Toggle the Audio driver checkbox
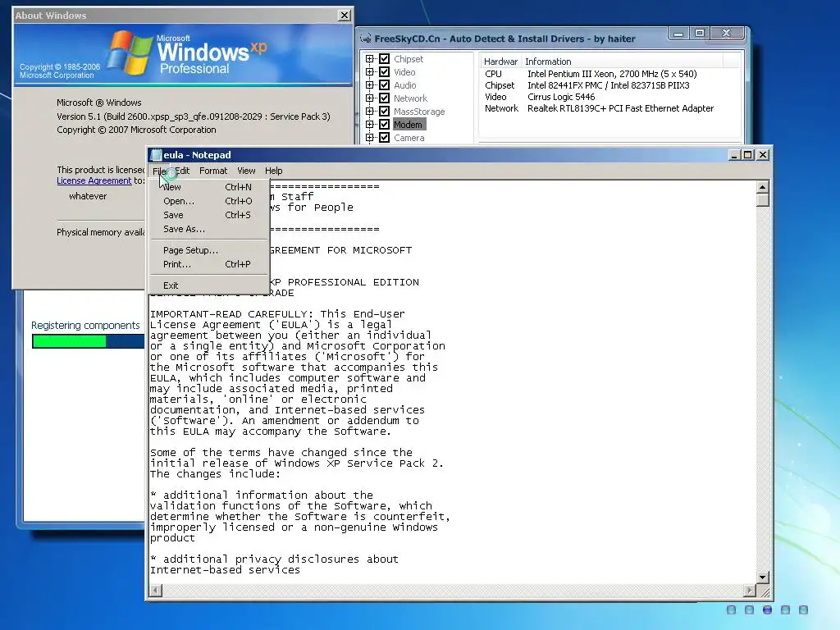The height and width of the screenshot is (630, 840). pos(384,85)
